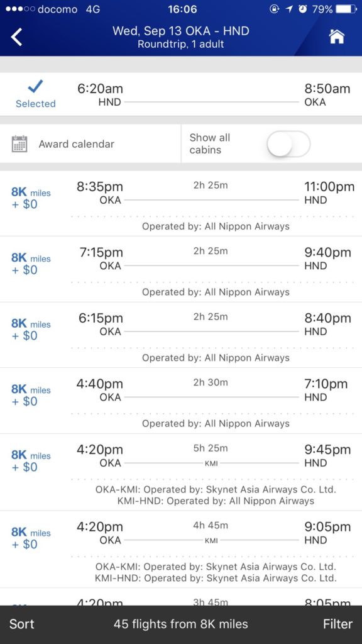Screen dimensions: 362x644
Task: Tap the rotation lock status icon
Action: pyautogui.click(x=274, y=9)
